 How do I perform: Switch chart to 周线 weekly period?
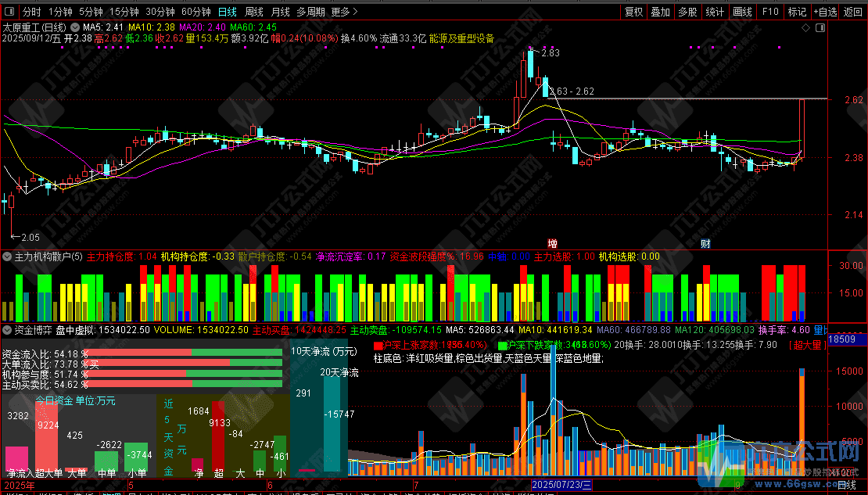click(253, 12)
